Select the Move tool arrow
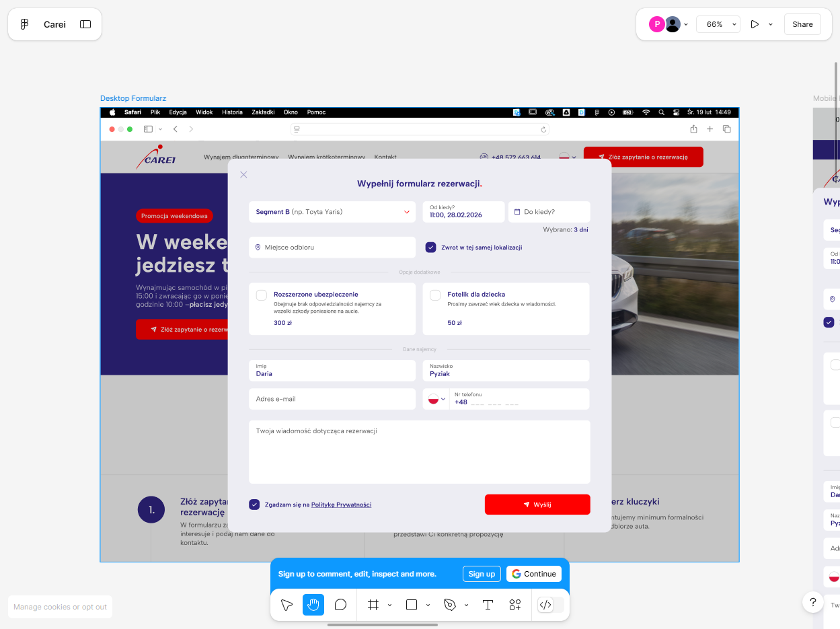This screenshot has width=840, height=629. [x=287, y=605]
